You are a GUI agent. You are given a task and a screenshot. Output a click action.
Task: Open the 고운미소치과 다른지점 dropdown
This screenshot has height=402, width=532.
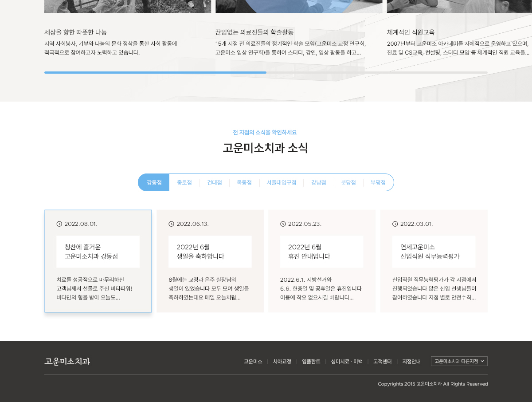pyautogui.click(x=459, y=361)
